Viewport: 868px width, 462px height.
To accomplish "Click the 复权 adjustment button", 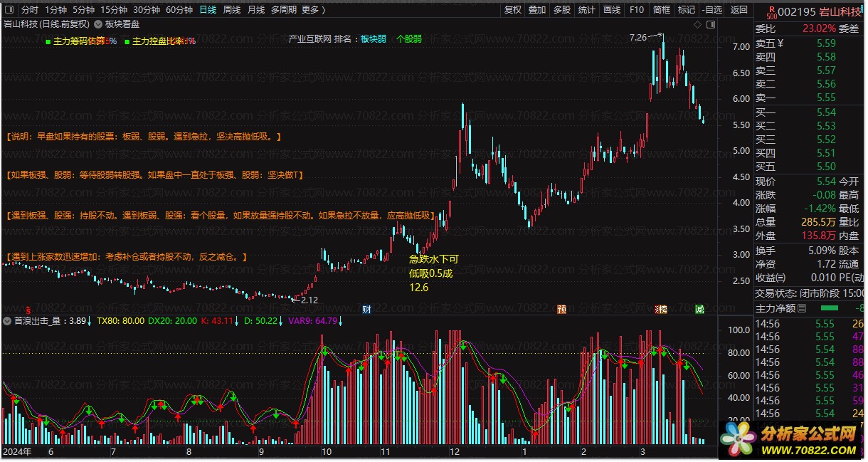I will tap(513, 10).
